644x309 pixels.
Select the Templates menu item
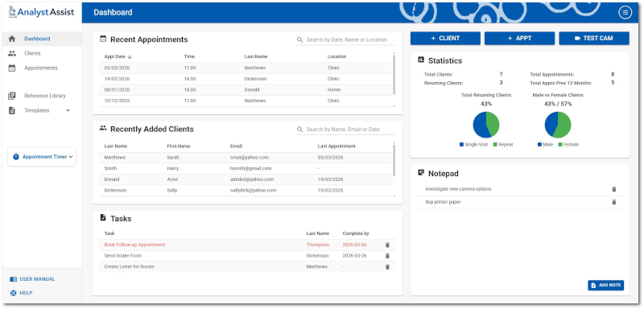coord(42,110)
